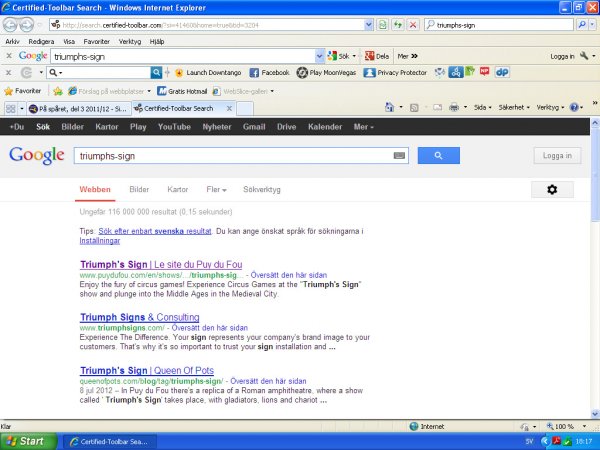This screenshot has height=450, width=600.
Task: Switch to På spåret, del 3 tab
Action: coord(79,109)
